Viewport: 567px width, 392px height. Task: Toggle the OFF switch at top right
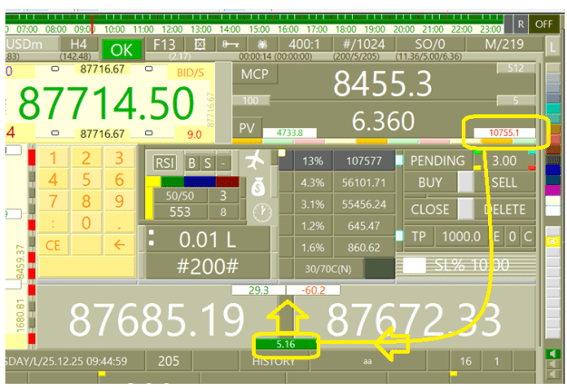tap(543, 24)
